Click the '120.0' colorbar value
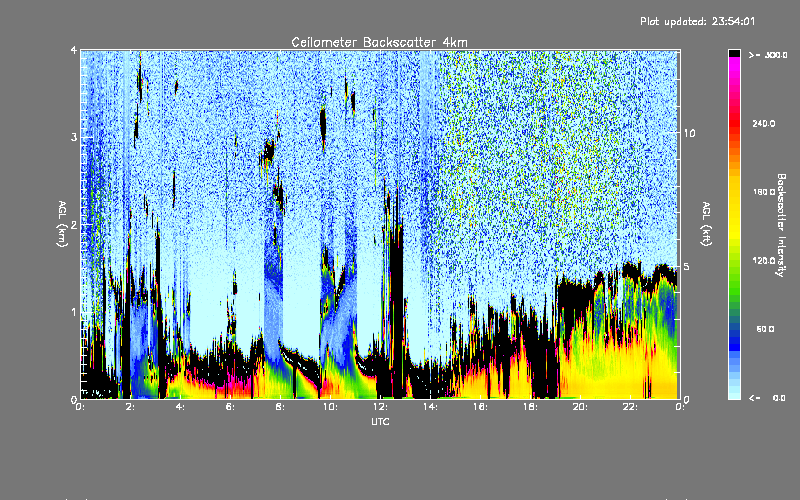Viewport: 800px width, 500px height. click(x=764, y=261)
